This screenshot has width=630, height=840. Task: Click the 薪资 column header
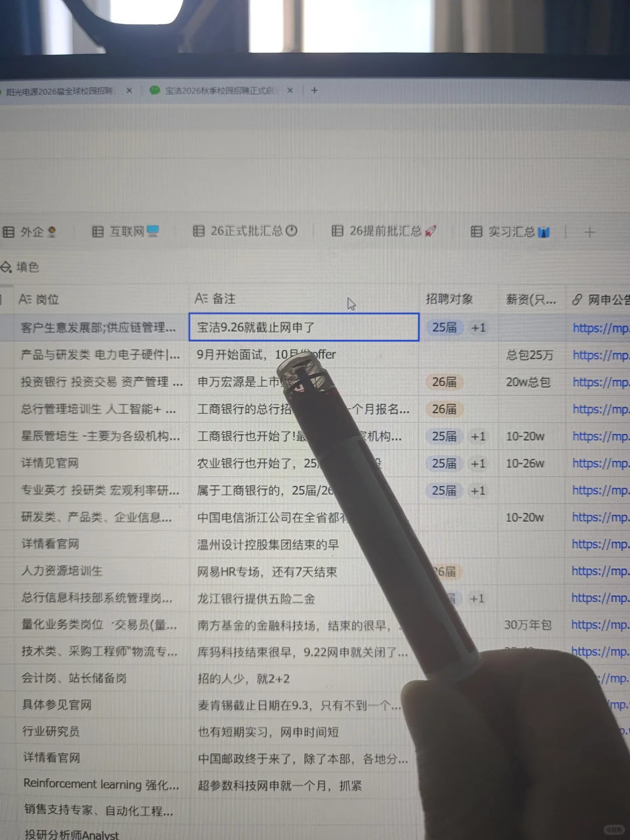(531, 300)
